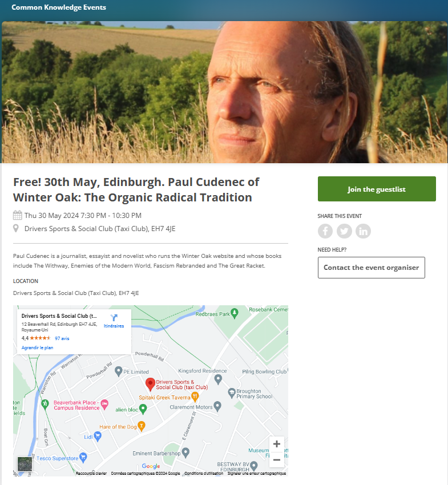The width and height of the screenshot is (448, 485).
Task: Click the Tesco Superstore shopping marker
Action: pyautogui.click(x=83, y=457)
